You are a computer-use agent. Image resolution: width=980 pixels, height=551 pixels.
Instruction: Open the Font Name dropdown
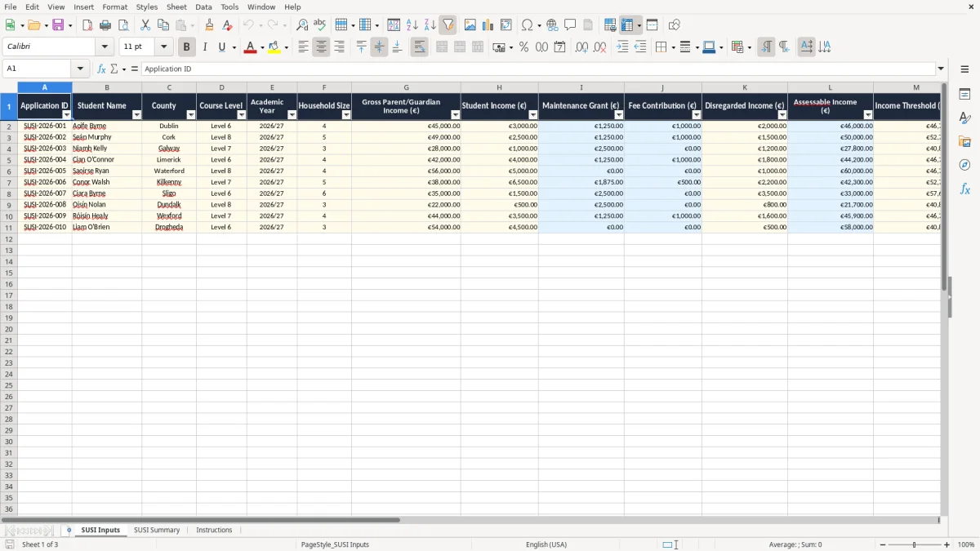tap(105, 47)
